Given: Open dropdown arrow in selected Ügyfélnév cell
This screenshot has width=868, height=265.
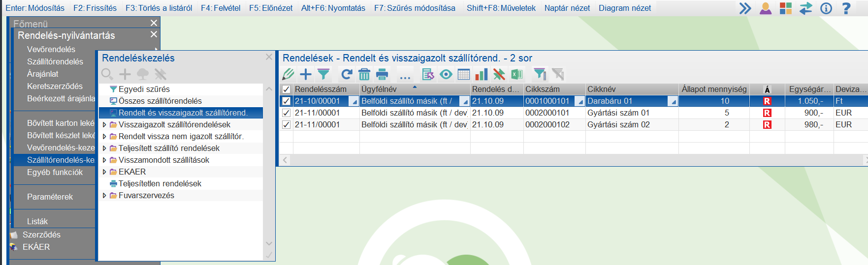Looking at the screenshot, I should pos(464,101).
